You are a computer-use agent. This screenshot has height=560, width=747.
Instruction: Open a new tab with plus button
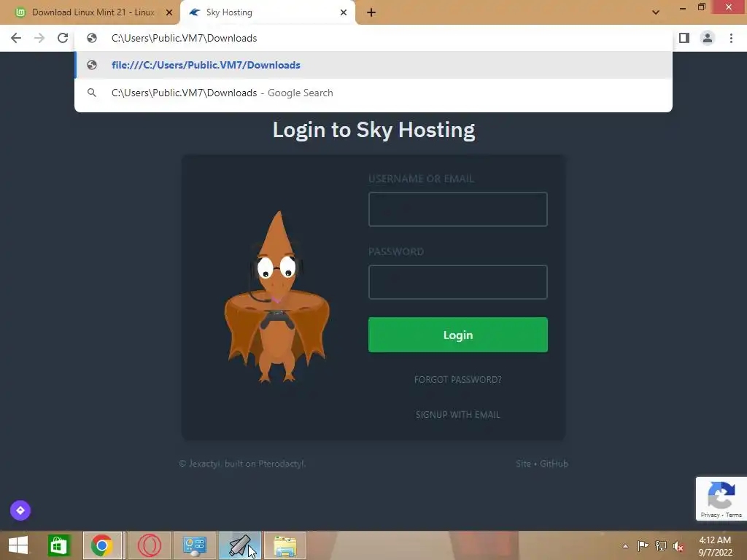click(x=371, y=12)
